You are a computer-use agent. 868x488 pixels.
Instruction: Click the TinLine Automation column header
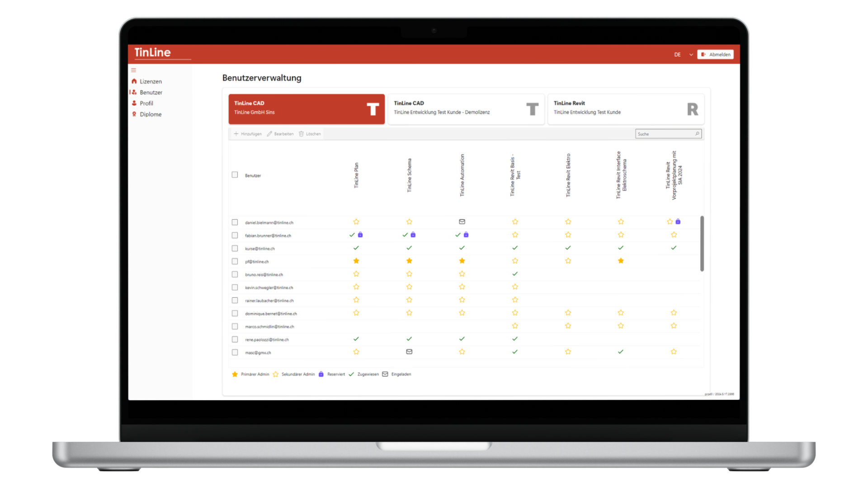[462, 175]
